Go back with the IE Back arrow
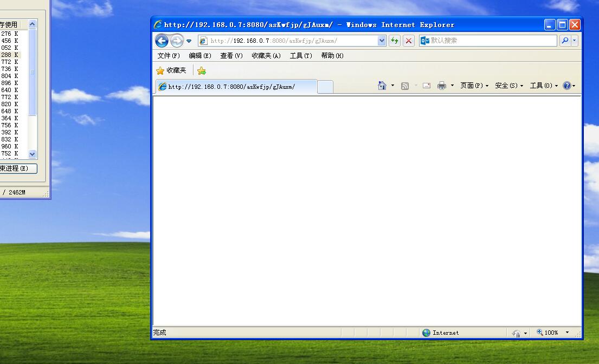Screen dimensions: 599x364 (162, 41)
